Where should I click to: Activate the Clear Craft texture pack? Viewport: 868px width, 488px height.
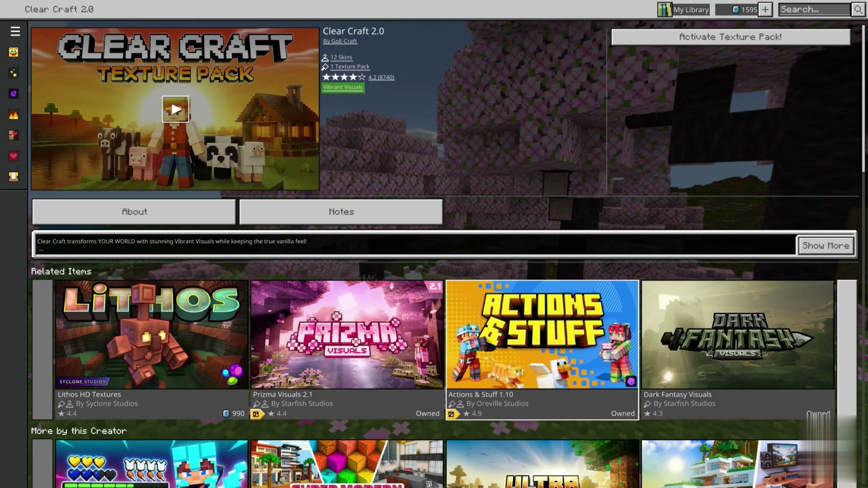tap(731, 37)
